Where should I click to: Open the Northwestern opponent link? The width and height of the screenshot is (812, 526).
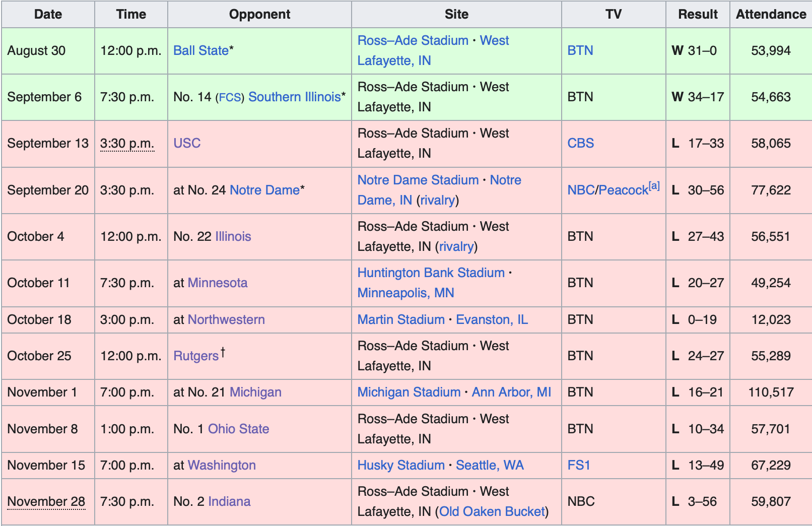click(x=226, y=319)
